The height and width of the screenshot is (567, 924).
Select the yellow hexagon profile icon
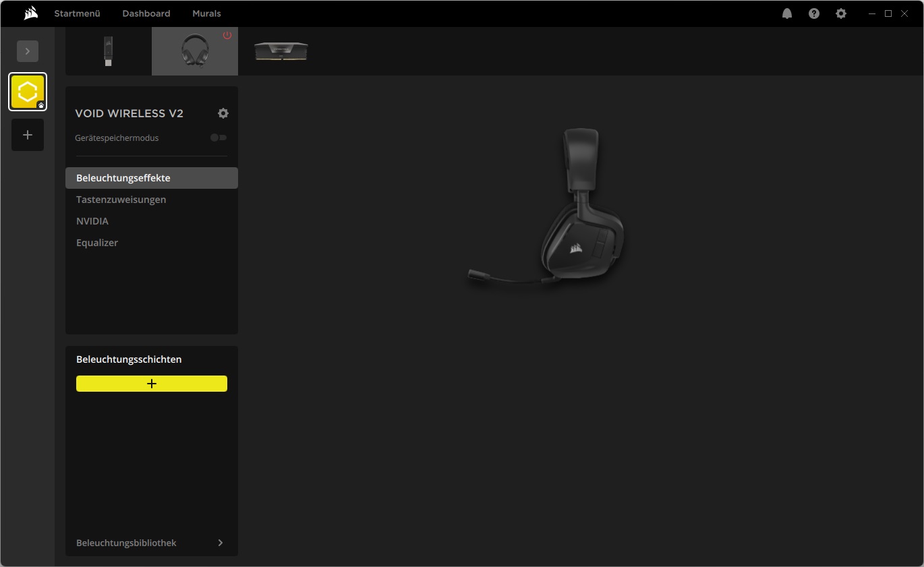[28, 92]
